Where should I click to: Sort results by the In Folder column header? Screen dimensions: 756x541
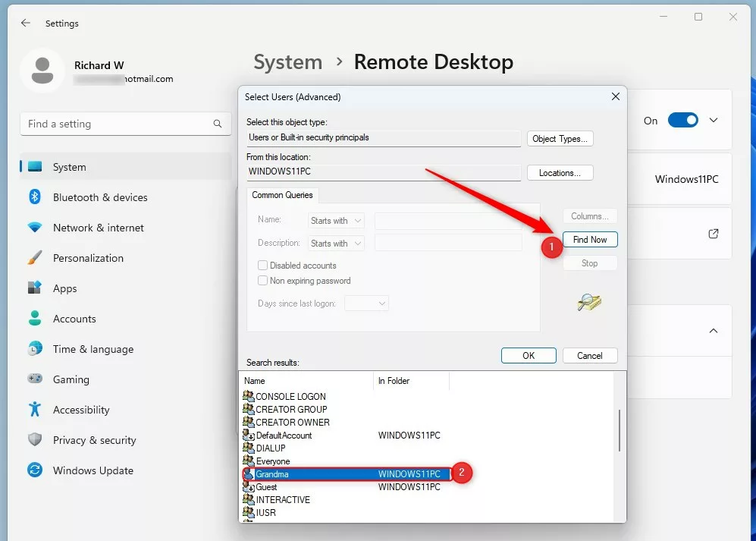coord(411,381)
